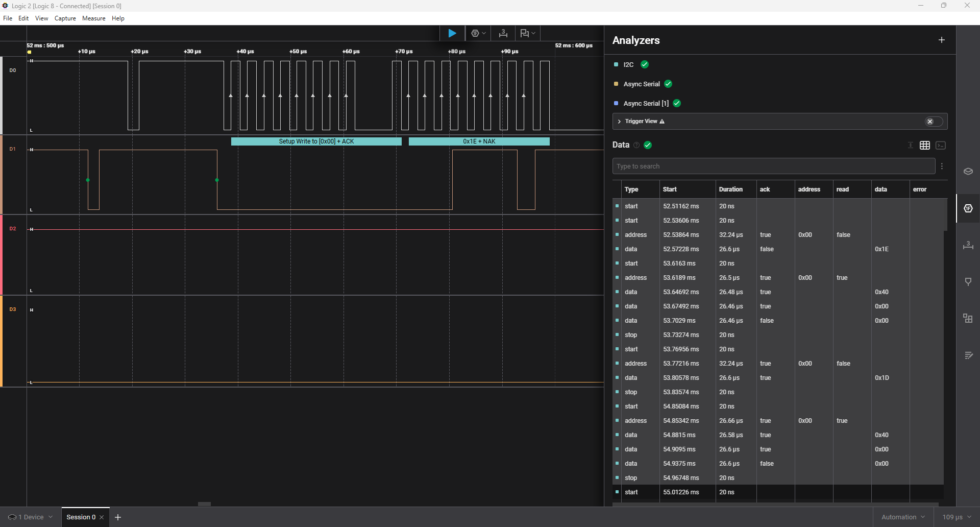Focus the Type to search field

pos(773,166)
